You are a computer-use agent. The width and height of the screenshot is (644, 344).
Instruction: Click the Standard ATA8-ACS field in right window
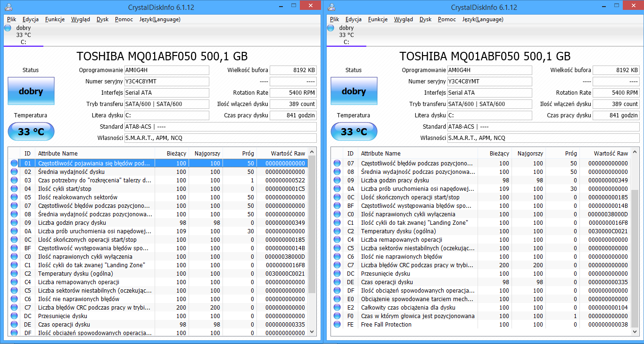point(543,127)
